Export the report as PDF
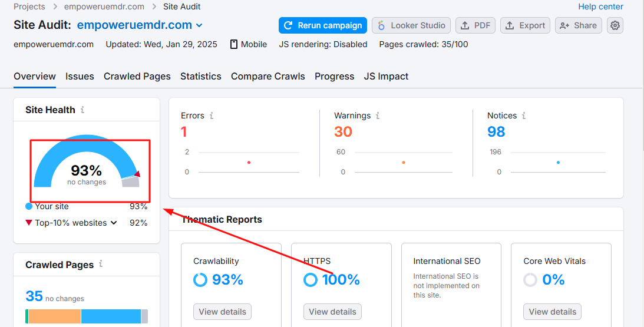 click(x=475, y=25)
